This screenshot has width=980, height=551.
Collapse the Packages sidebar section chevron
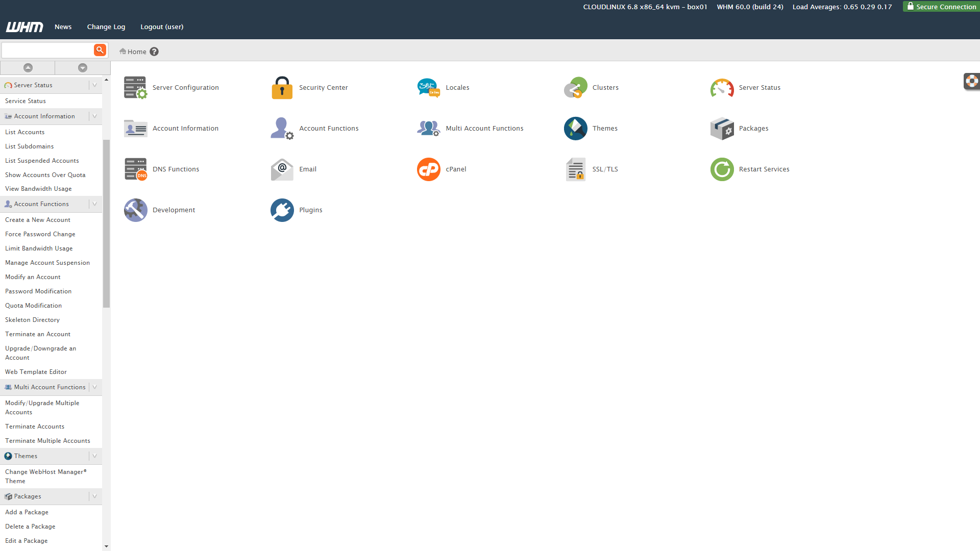pyautogui.click(x=95, y=496)
